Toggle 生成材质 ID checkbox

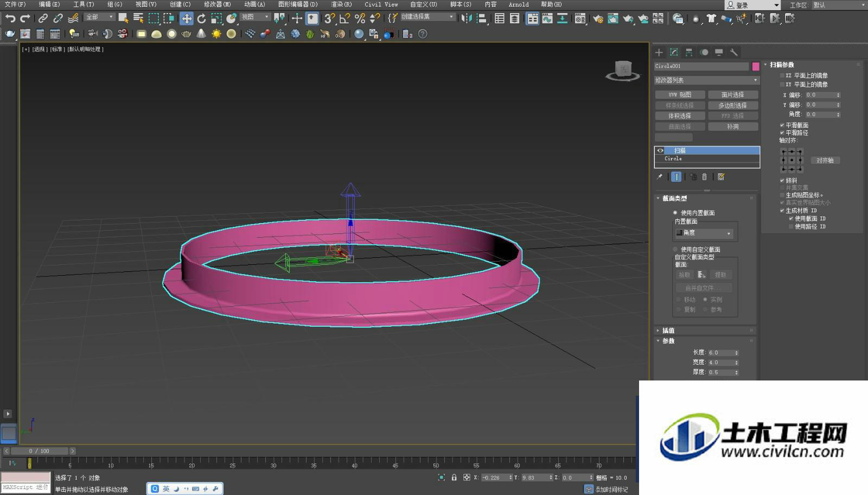(x=782, y=210)
